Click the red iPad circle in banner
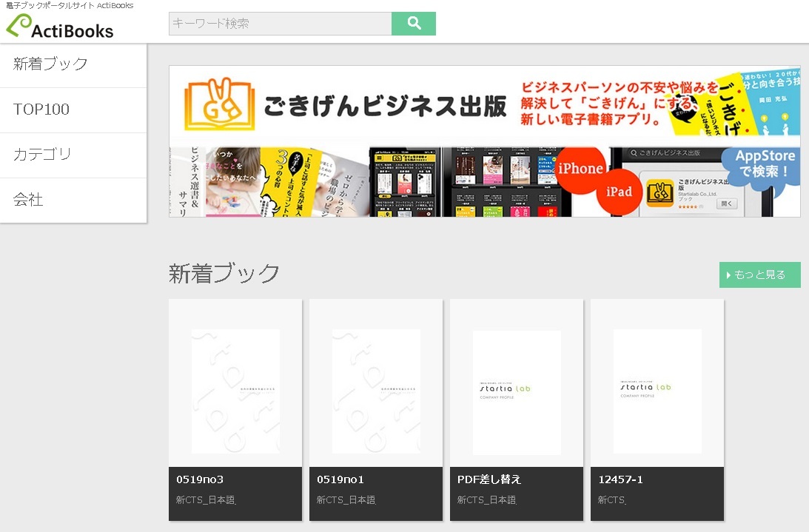The image size is (809, 532). tap(619, 192)
